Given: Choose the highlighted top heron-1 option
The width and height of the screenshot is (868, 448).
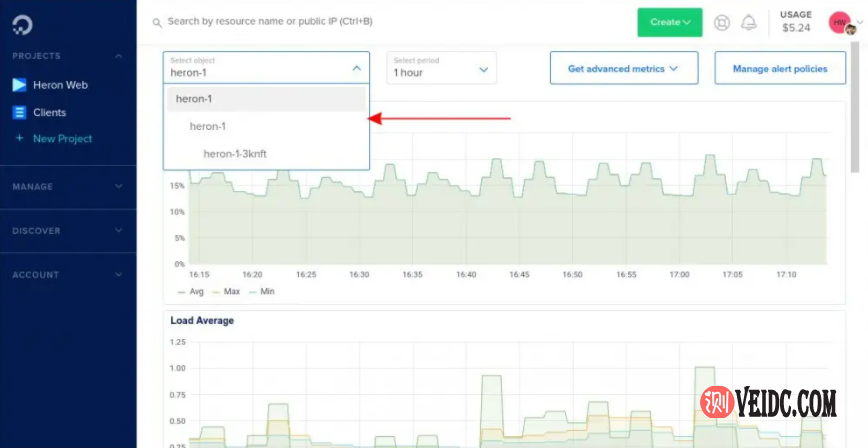Looking at the screenshot, I should [x=266, y=99].
